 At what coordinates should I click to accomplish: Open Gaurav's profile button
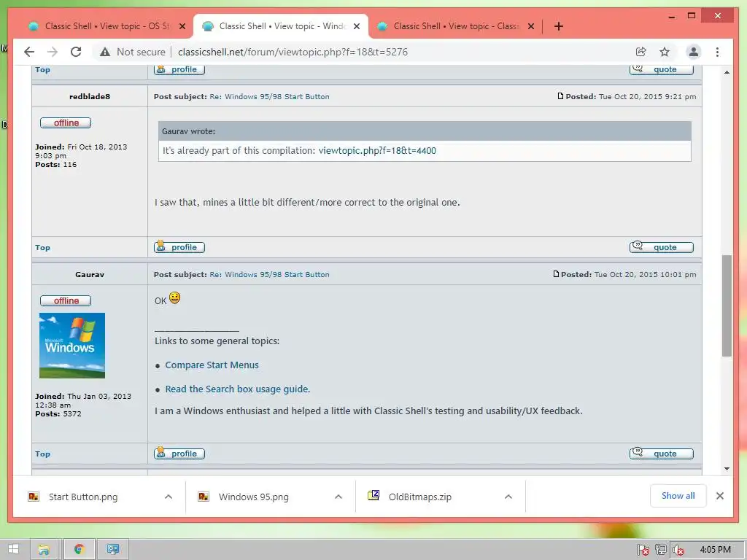pyautogui.click(x=179, y=454)
